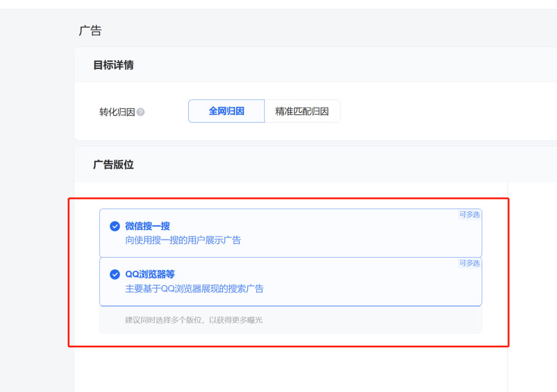Click blank space right of 精准匹配归因 button
The width and height of the screenshot is (557, 392).
click(x=438, y=111)
